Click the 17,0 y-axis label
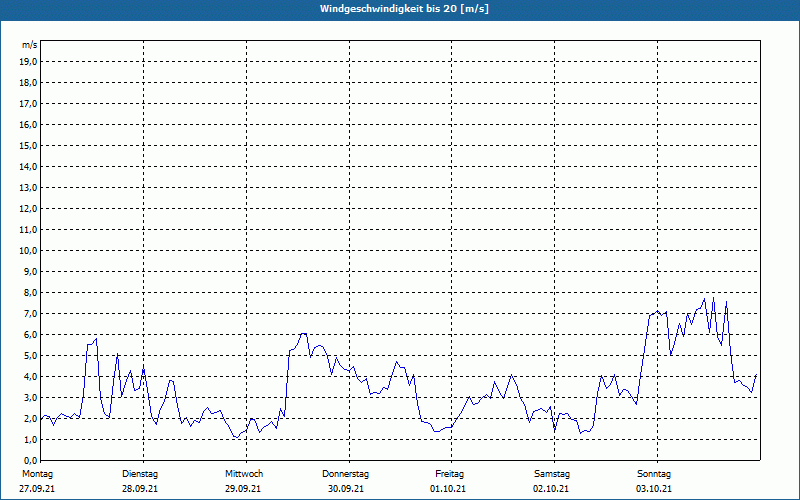The image size is (800, 500). (x=29, y=104)
